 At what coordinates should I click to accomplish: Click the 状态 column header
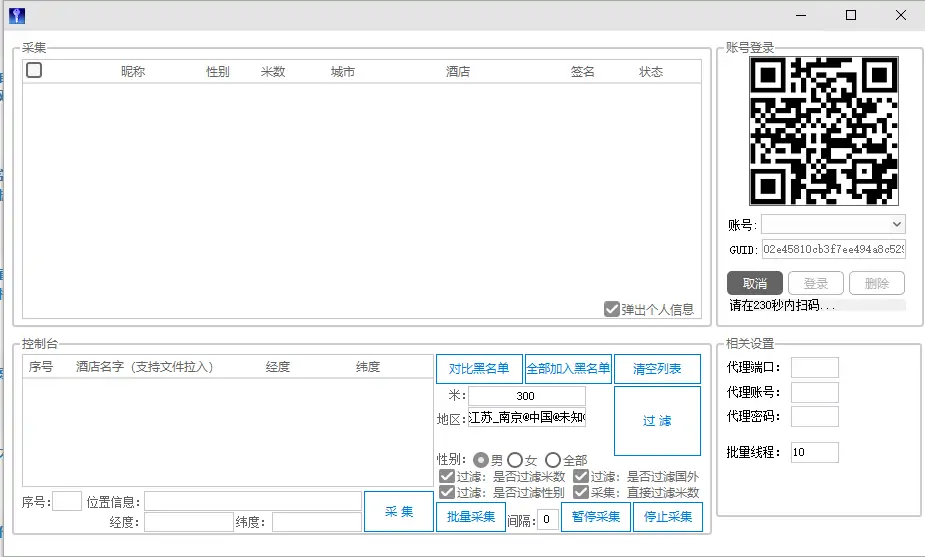click(651, 71)
